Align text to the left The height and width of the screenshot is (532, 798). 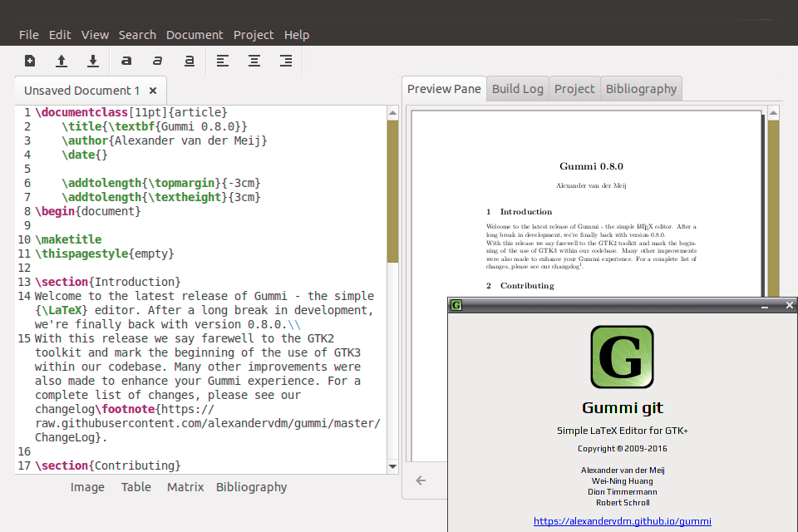coord(222,60)
